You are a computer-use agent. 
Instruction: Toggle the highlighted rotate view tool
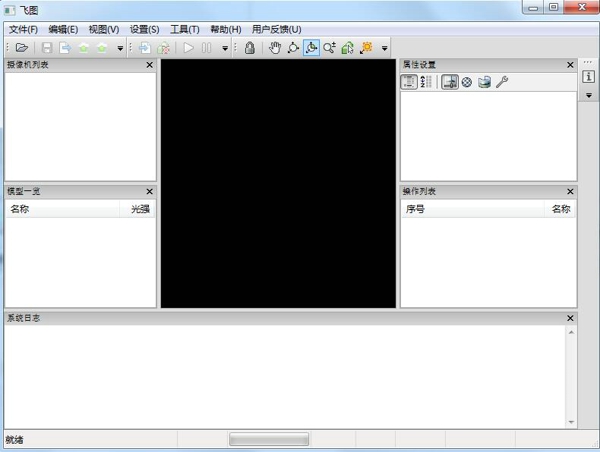tap(311, 48)
